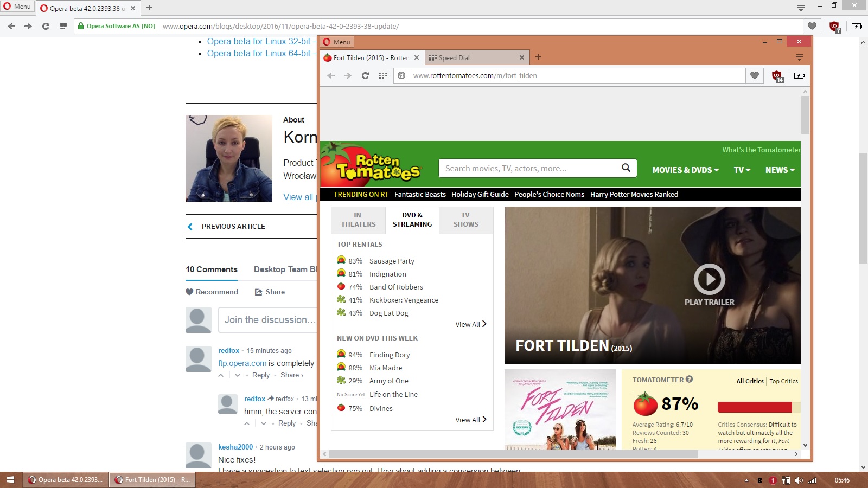Image resolution: width=868 pixels, height=488 pixels.
Task: Click site info globe icon in address bar
Action: pyautogui.click(x=401, y=75)
